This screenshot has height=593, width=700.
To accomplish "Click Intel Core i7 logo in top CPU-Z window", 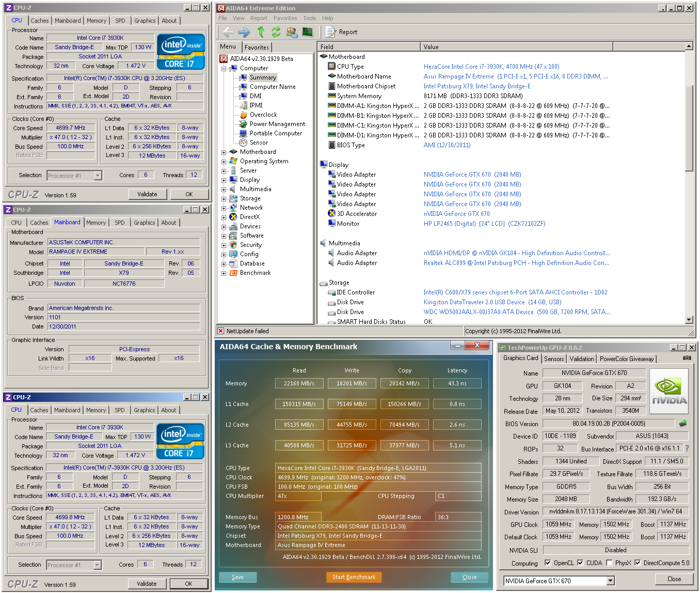I will tap(181, 52).
